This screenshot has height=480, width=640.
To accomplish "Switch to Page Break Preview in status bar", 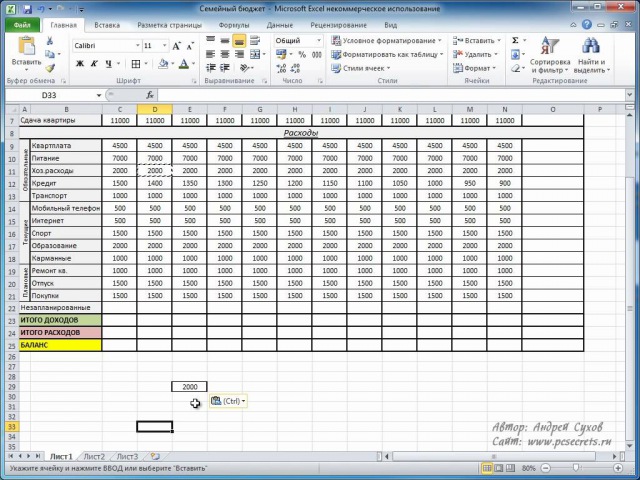I will point(511,468).
